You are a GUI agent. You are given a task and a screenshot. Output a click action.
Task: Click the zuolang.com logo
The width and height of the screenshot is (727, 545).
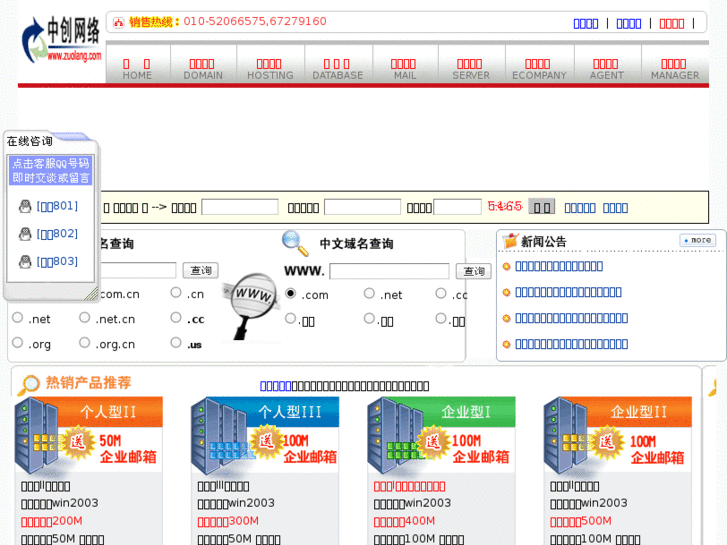point(61,40)
